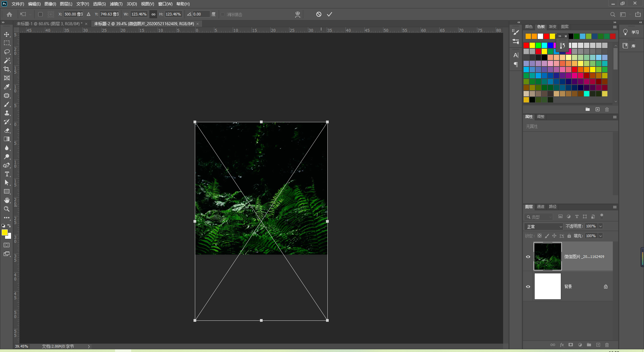The height and width of the screenshot is (352, 644).
Task: Delete layer using Layers panel trash icon
Action: (607, 345)
